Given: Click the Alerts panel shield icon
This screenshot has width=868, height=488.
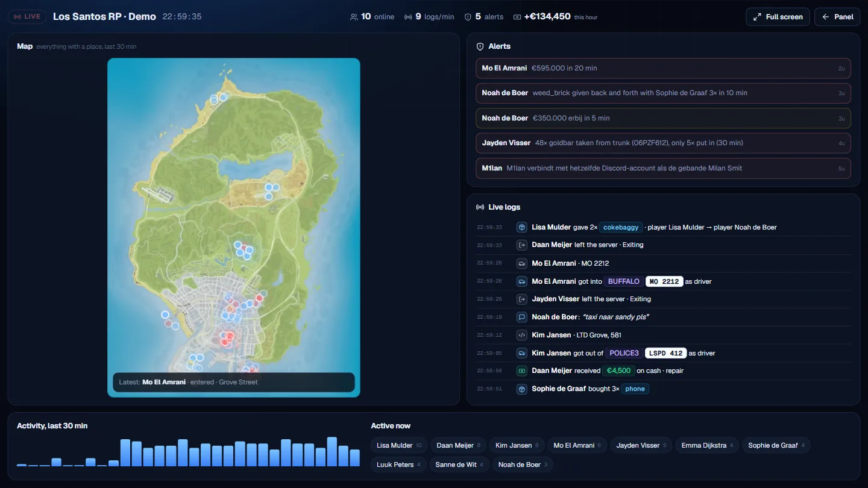Looking at the screenshot, I should pyautogui.click(x=480, y=46).
